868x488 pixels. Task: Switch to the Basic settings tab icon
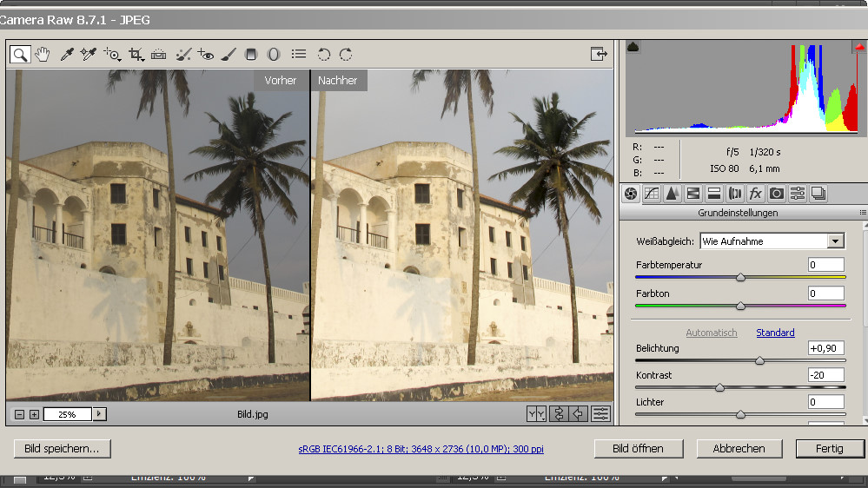point(631,194)
